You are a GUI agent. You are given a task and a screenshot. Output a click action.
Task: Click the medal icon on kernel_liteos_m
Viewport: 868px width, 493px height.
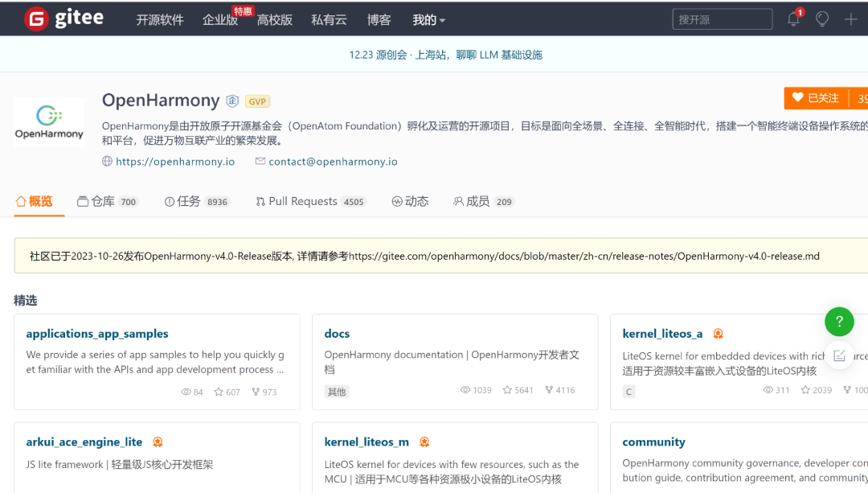424,442
